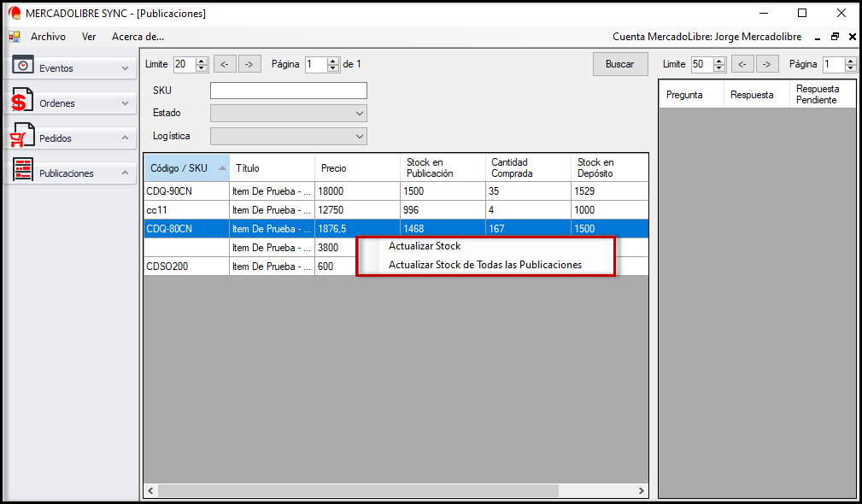The image size is (862, 504).
Task: Restore the inner Publicaciones child window
Action: coord(835,37)
